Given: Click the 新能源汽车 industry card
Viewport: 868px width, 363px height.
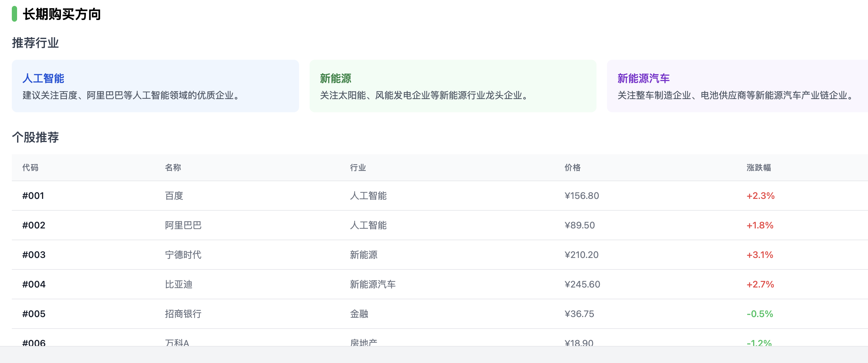Looking at the screenshot, I should (x=737, y=86).
